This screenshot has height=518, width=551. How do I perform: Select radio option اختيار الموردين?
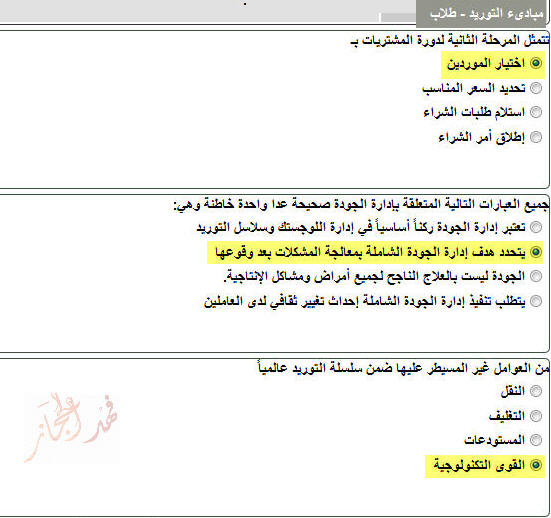click(536, 63)
